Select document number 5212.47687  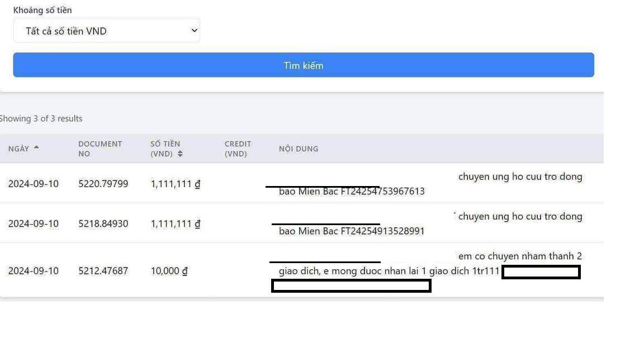coord(103,271)
